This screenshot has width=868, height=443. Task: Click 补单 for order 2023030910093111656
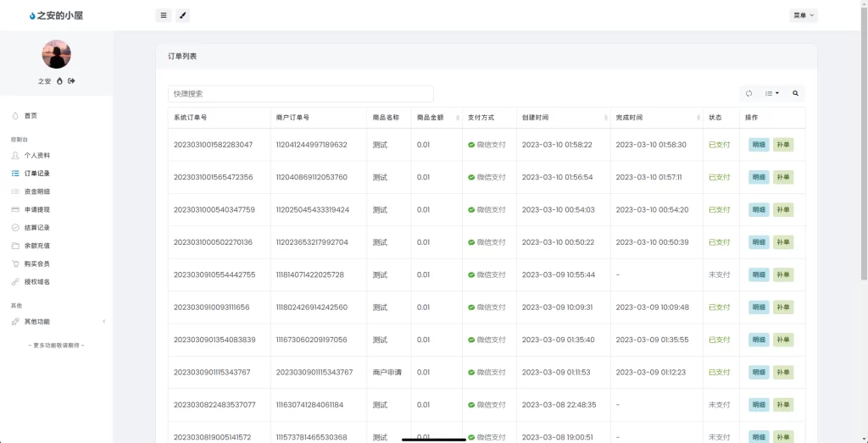[783, 307]
